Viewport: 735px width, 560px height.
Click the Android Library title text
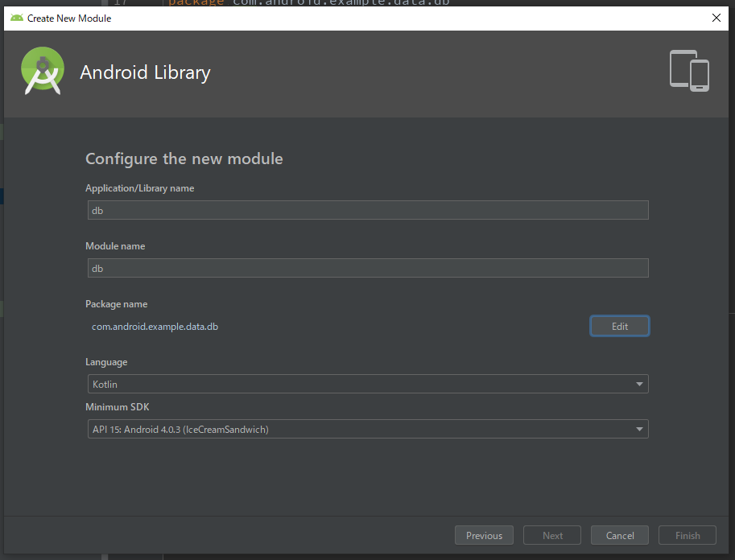point(145,72)
